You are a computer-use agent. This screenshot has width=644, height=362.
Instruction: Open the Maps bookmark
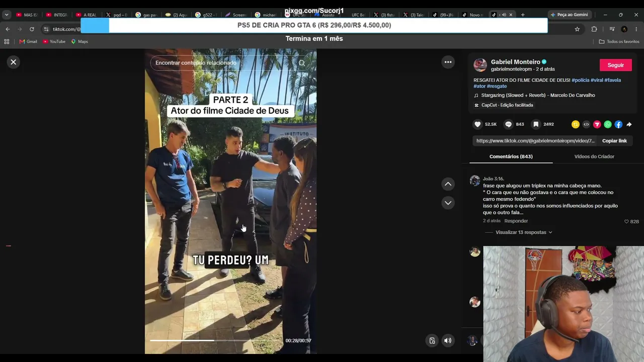click(79, 42)
